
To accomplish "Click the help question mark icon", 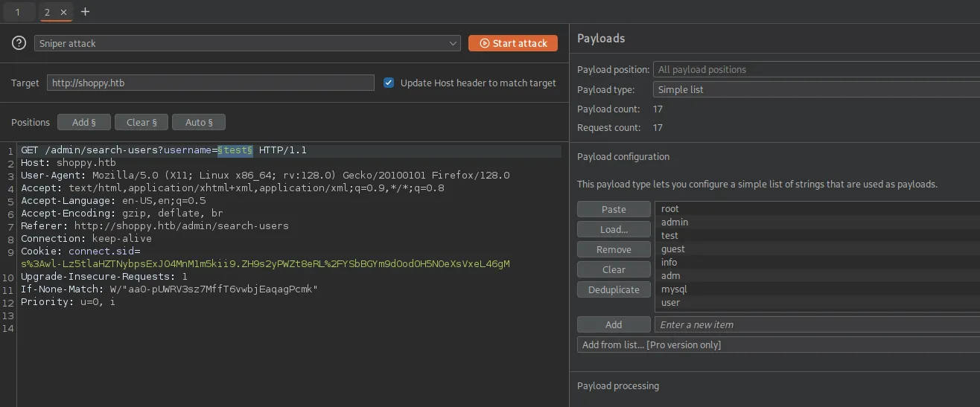I will 19,43.
